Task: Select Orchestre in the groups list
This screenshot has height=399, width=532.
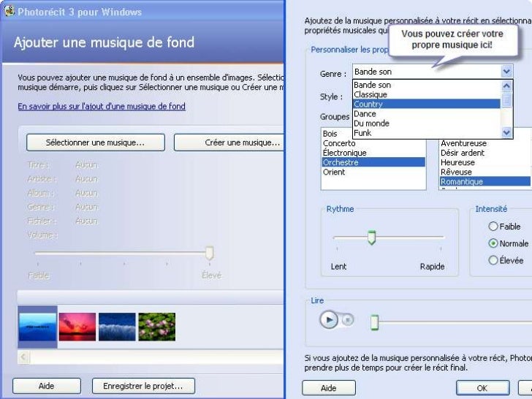Action: 373,162
